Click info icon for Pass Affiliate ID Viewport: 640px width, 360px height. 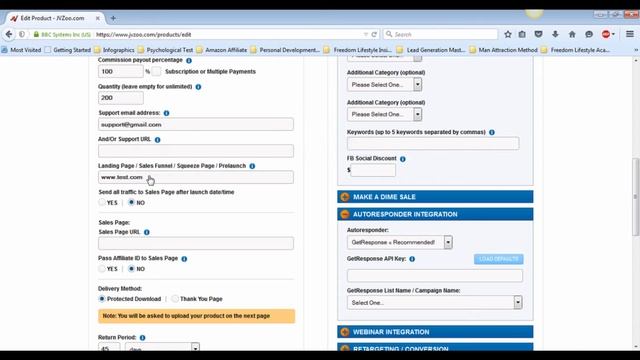click(184, 259)
